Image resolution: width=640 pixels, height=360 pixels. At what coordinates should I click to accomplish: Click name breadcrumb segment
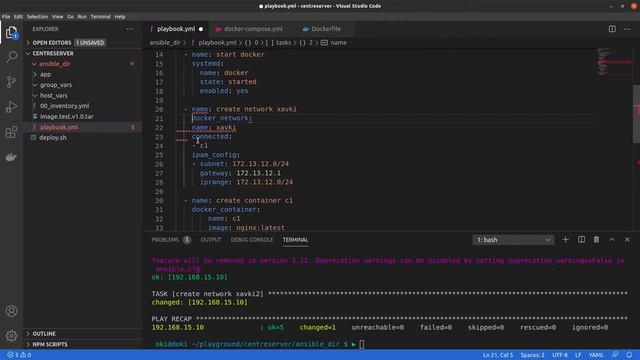(338, 42)
